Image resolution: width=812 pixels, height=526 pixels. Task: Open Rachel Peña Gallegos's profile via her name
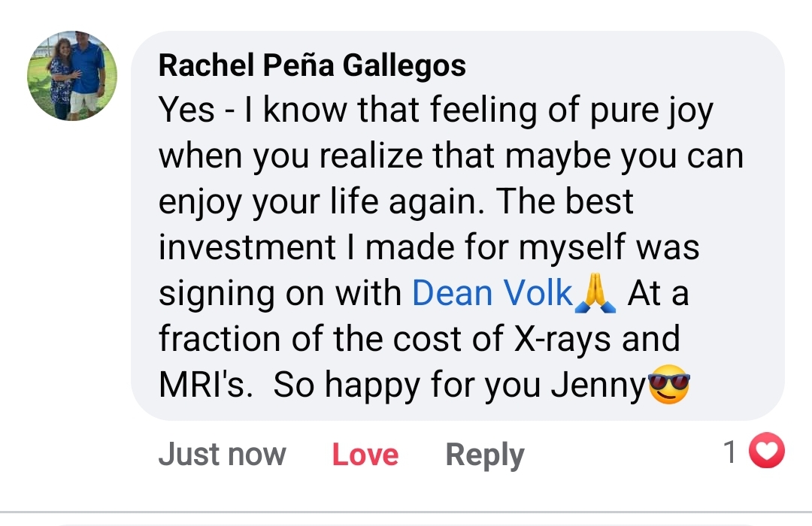click(x=312, y=65)
